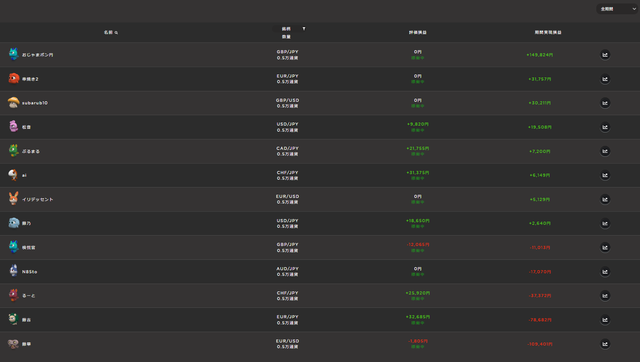The image size is (640, 362).
Task: Click the +25,920円 valuation value
Action: coord(418,293)
